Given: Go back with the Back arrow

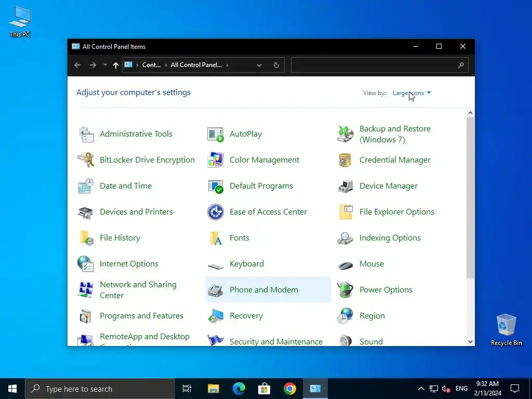Looking at the screenshot, I should coord(77,65).
